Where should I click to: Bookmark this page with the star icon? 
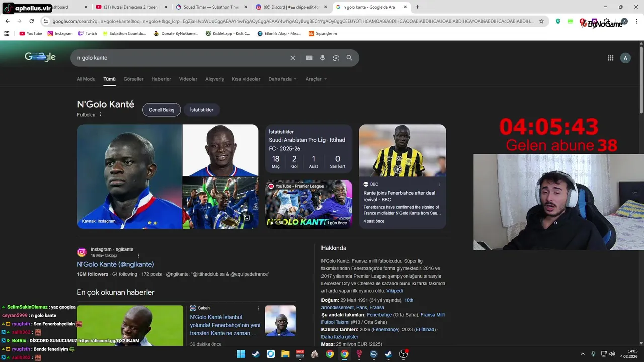point(541,21)
